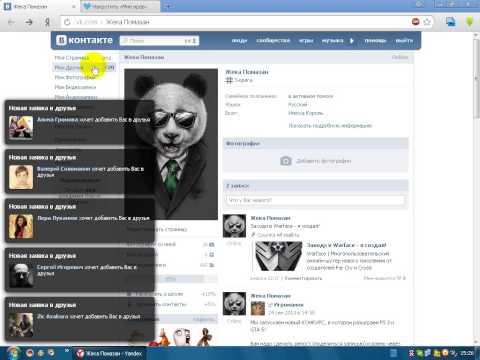480x360 pixels.
Task: Open сообщества in the VK header
Action: point(273,41)
